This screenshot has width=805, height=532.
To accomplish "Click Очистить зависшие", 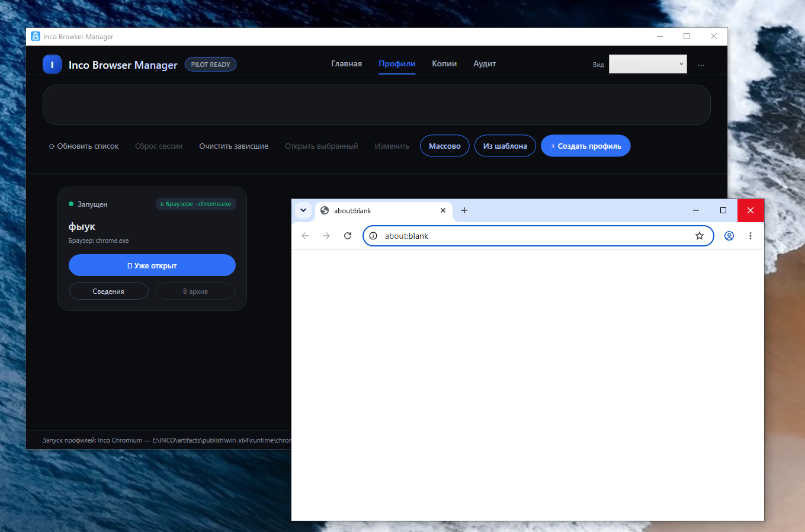I will tap(233, 146).
